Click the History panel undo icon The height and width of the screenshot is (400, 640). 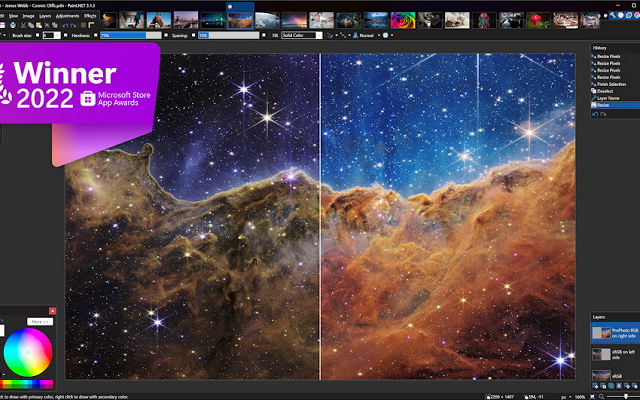click(x=595, y=114)
